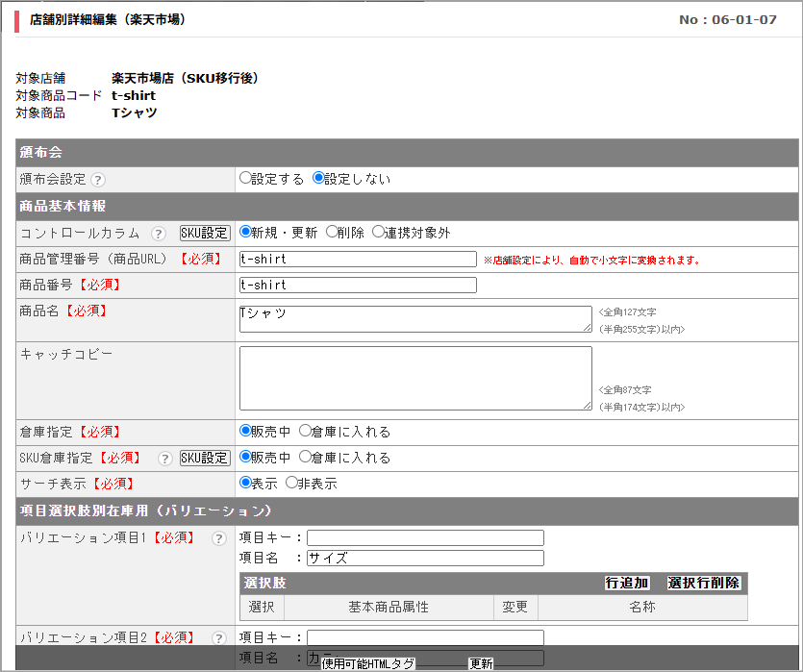Click the 名称 column header
This screenshot has width=803, height=672.
tap(642, 607)
